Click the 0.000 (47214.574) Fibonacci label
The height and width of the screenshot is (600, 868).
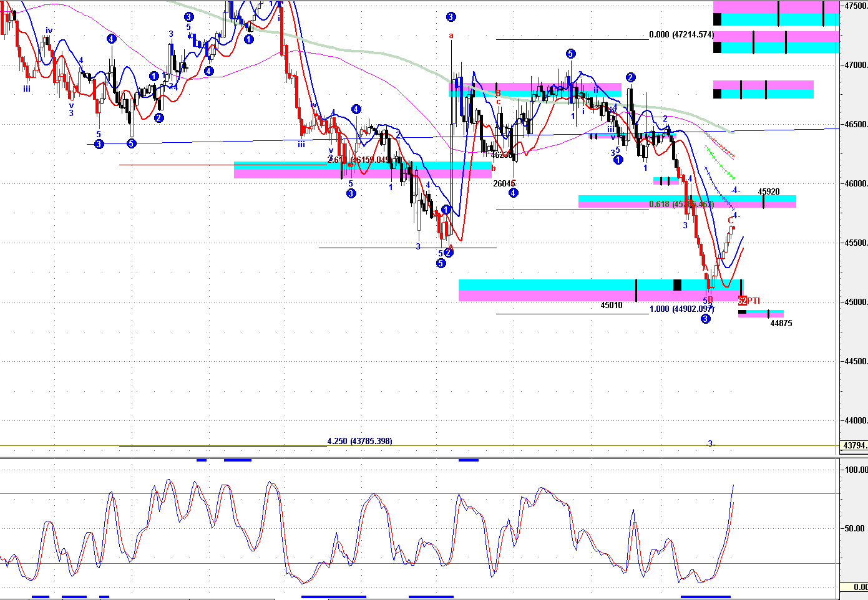click(x=681, y=35)
